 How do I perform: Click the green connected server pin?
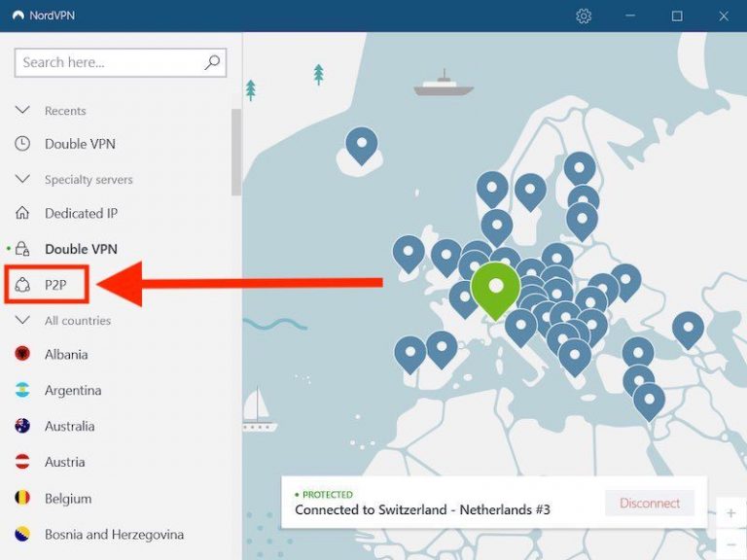(x=495, y=290)
